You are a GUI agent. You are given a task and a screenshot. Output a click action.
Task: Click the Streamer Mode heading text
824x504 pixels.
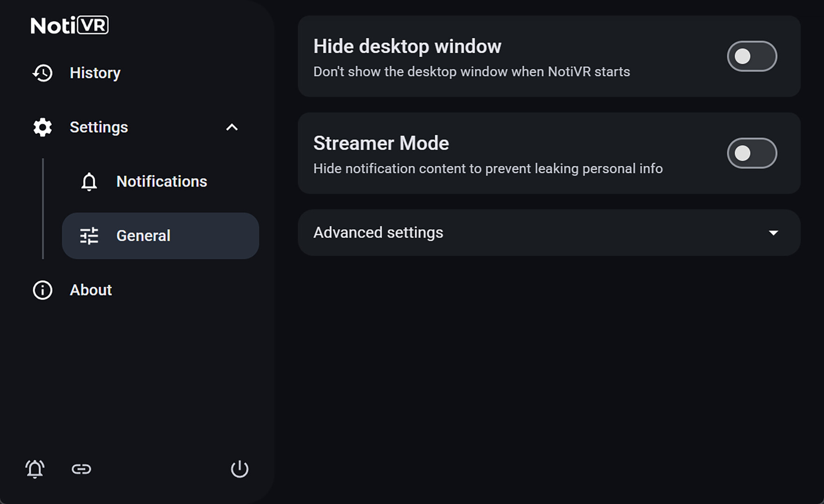pos(381,143)
